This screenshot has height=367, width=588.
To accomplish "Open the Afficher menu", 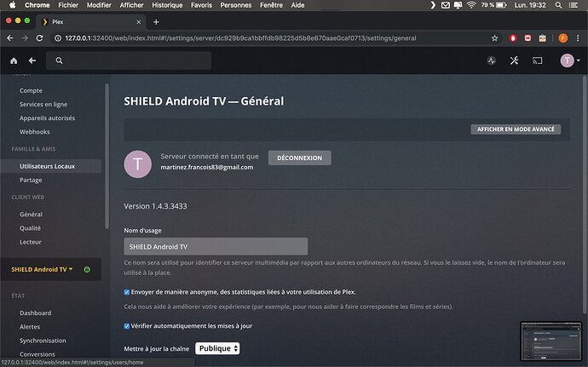I will click(131, 5).
